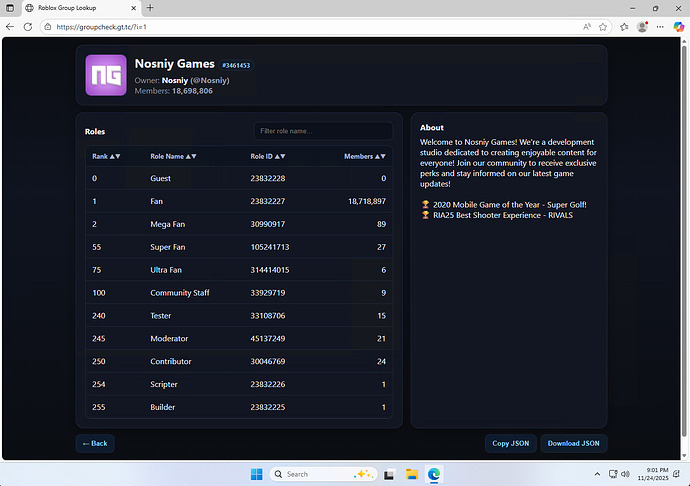The image size is (690, 486).
Task: Click role ID 23832228
Action: click(x=268, y=178)
